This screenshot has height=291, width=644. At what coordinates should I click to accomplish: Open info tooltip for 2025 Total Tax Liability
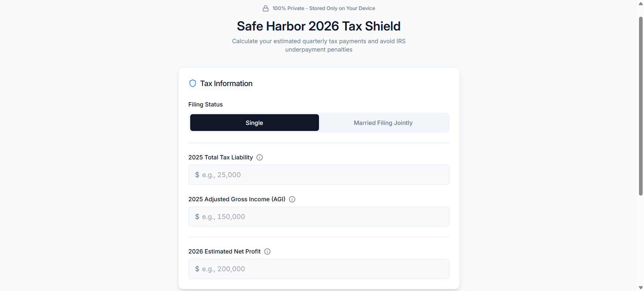[x=259, y=157]
